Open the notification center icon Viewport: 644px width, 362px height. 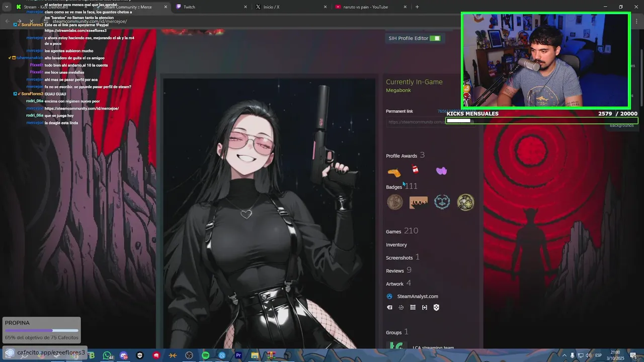pyautogui.click(x=634, y=355)
